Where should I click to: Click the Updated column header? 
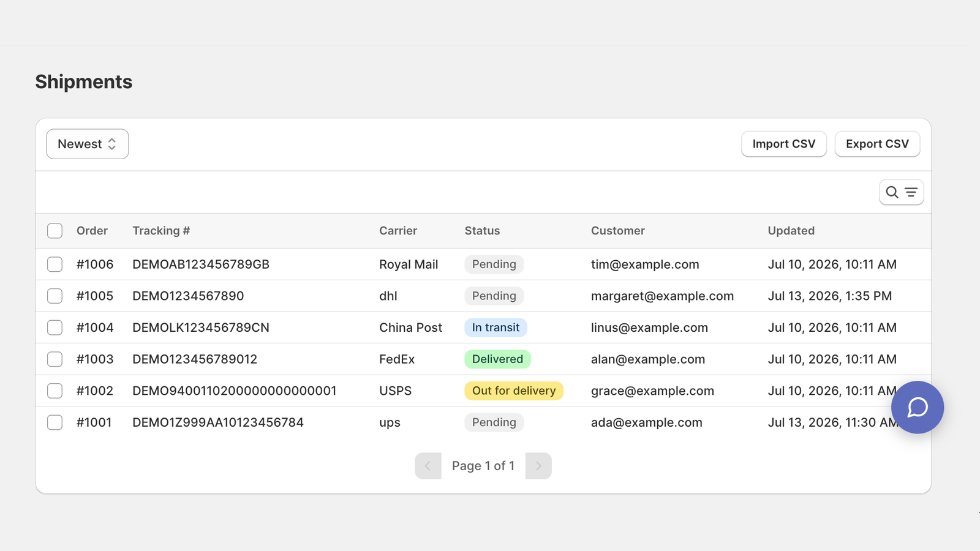pyautogui.click(x=791, y=231)
